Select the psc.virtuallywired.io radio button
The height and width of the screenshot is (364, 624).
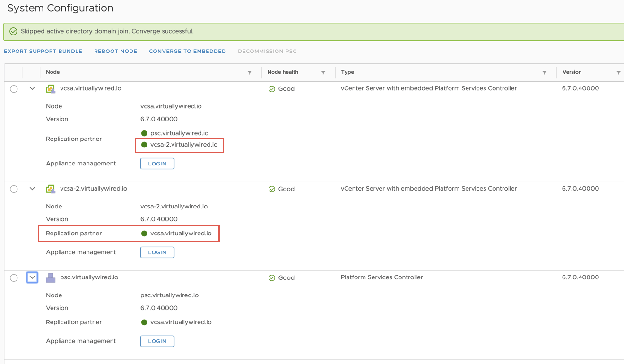pyautogui.click(x=14, y=278)
